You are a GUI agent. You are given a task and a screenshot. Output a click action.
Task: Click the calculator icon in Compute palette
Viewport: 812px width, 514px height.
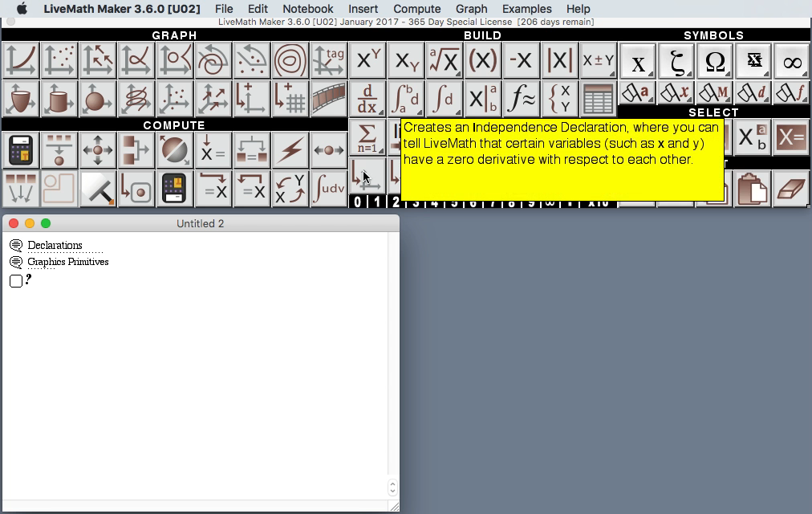pyautogui.click(x=20, y=150)
